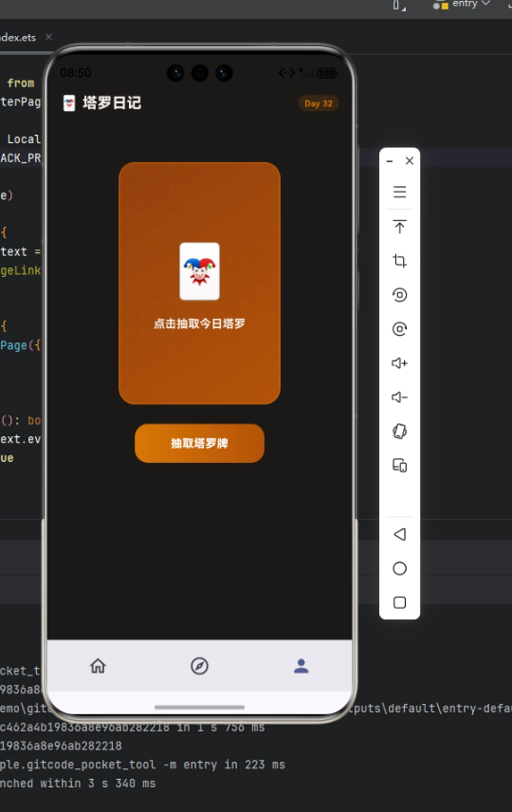Click log line 'nched within 3 s 340 ms'
Image resolution: width=512 pixels, height=812 pixels.
click(x=78, y=784)
